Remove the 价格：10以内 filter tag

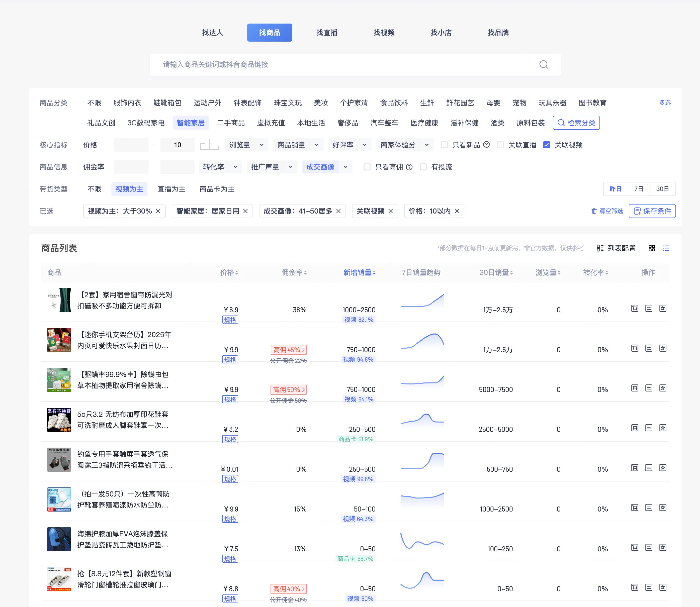[457, 211]
